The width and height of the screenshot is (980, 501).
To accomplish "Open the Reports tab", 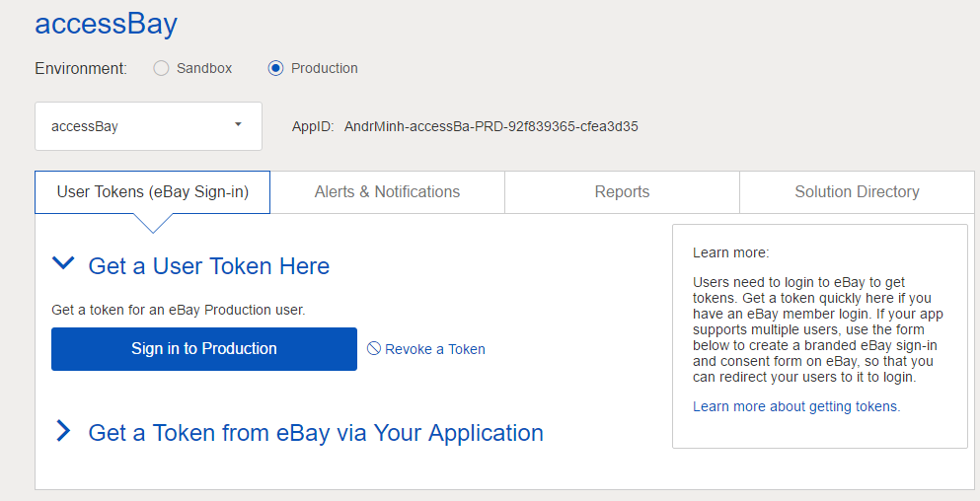I will point(622,191).
